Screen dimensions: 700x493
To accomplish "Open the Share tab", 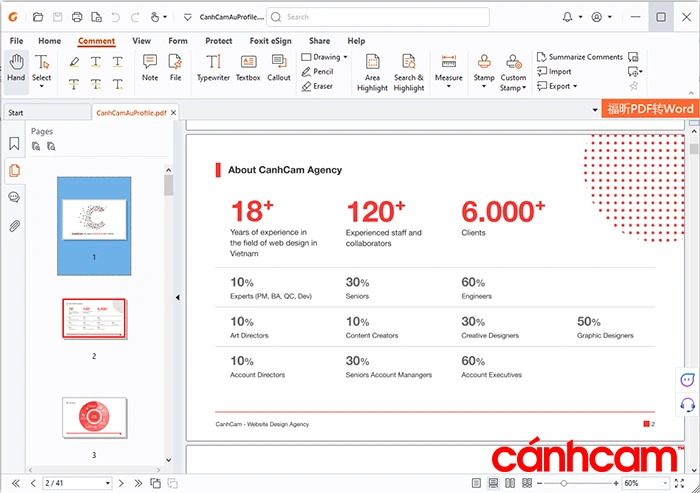I will tap(320, 41).
